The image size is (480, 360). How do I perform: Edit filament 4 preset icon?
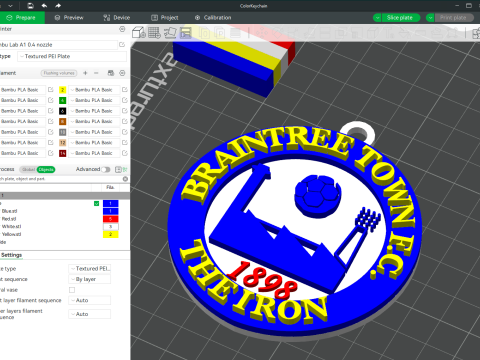click(x=125, y=100)
